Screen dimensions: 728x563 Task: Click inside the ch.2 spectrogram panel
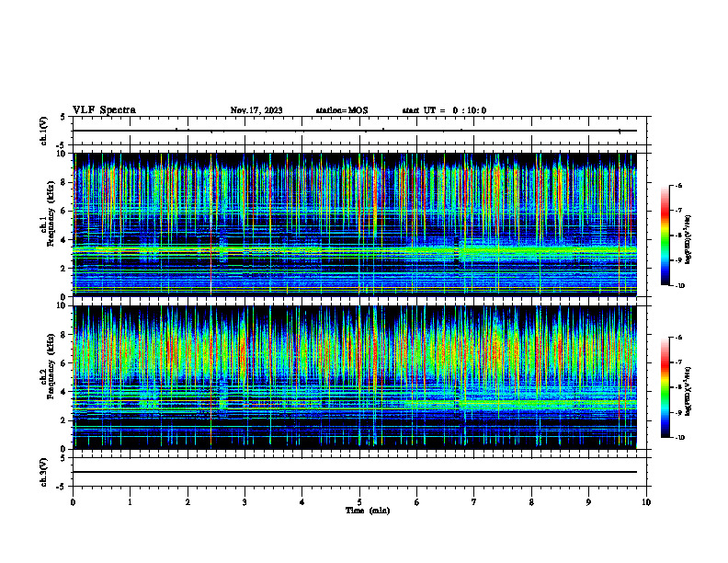tap(355, 377)
